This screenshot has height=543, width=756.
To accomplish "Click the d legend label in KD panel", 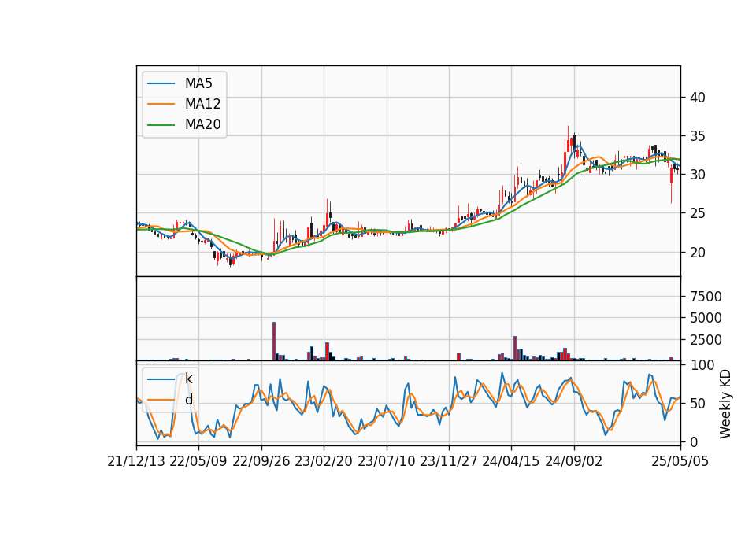I will click(188, 400).
